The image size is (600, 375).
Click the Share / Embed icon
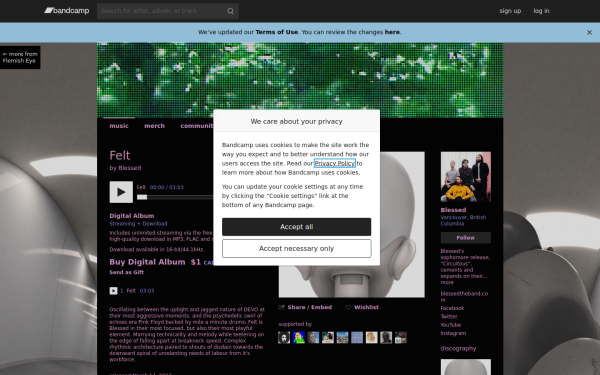[x=282, y=307]
